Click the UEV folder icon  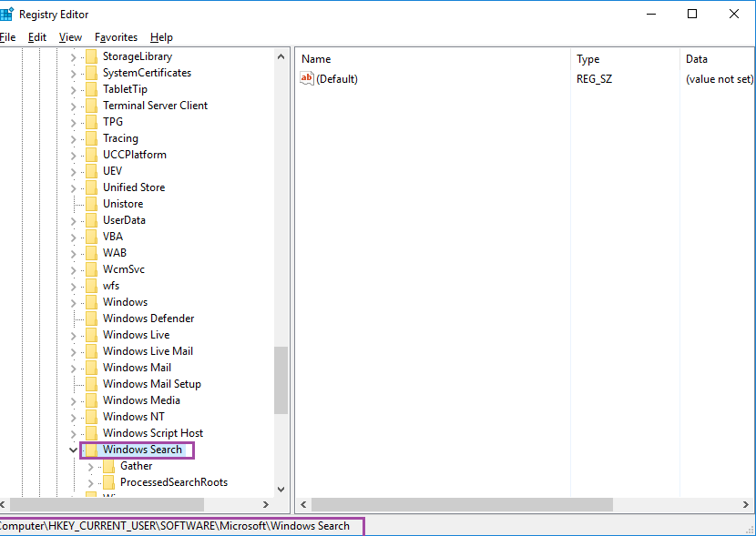click(91, 171)
